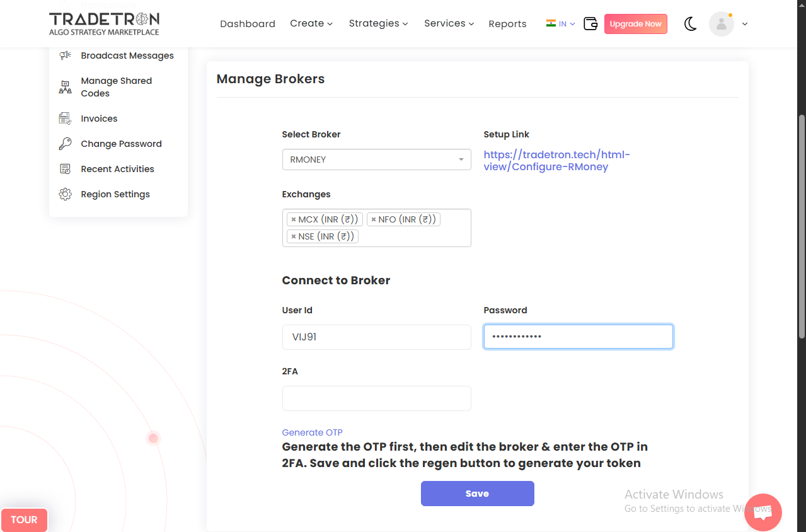Remove NSE exchange tag
The height and width of the screenshot is (532, 806).
point(294,236)
